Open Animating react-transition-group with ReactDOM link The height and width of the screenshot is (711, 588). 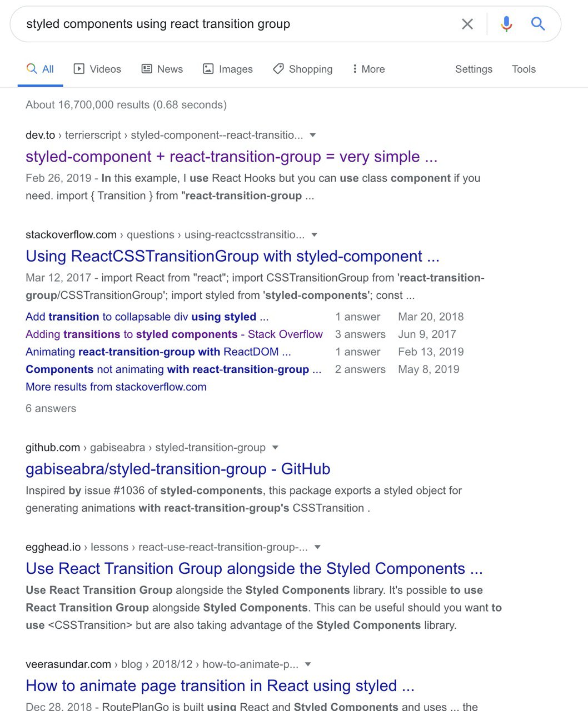(x=158, y=352)
